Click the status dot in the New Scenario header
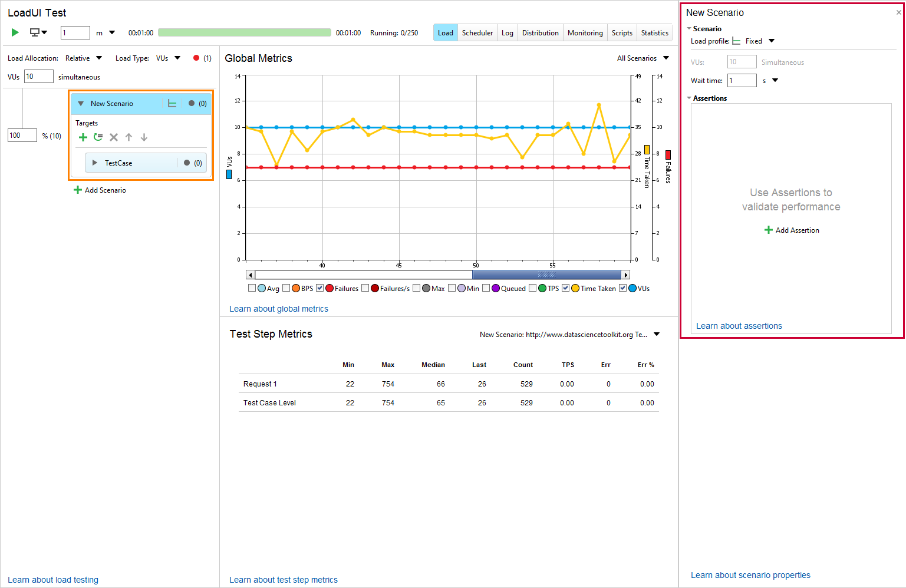This screenshot has height=588, width=906. 192,103
